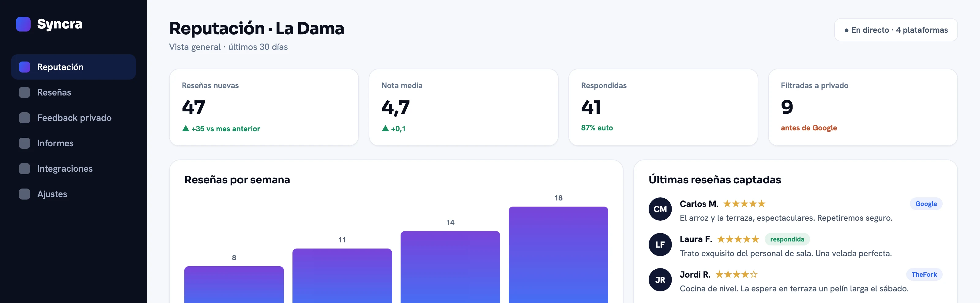Click reviewer name Carlos M.

tap(699, 204)
